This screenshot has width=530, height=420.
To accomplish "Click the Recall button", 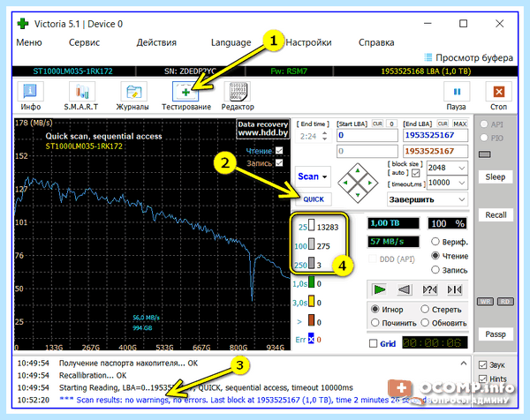I will click(x=496, y=215).
